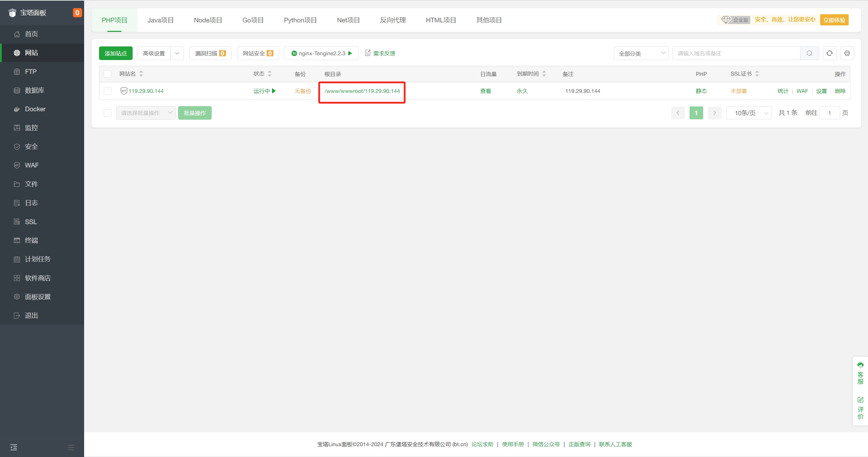Screen dimensions: 868x457
Task: Click the green Add Site button
Action: pyautogui.click(x=116, y=53)
